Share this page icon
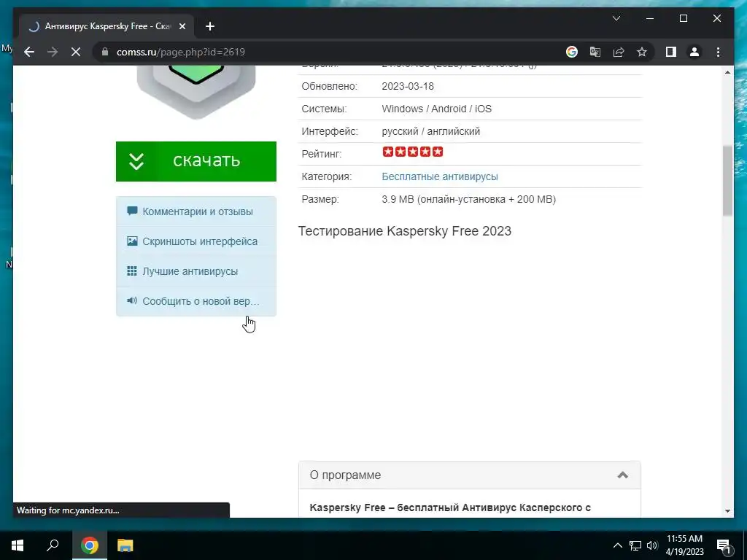Viewport: 747px width, 560px height. pyautogui.click(x=619, y=52)
